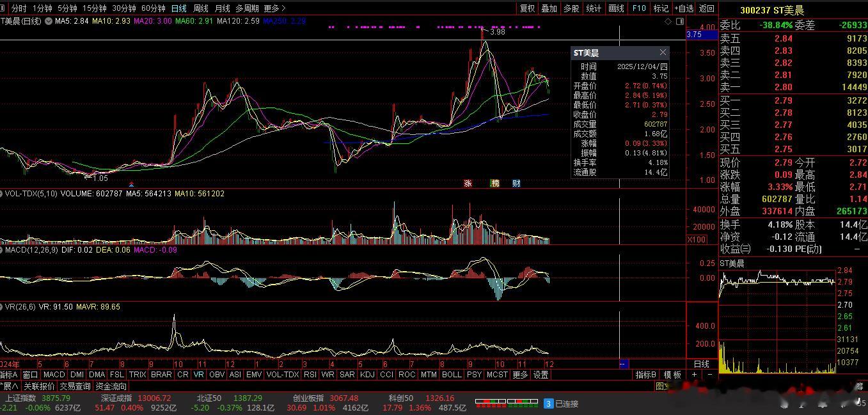Click the minus button beside 模板

point(709,375)
